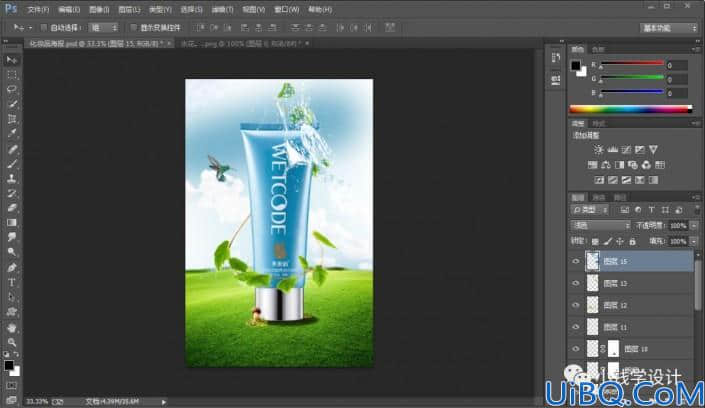This screenshot has width=705, height=408.
Task: Add a Brightness/Contrast adjustment
Action: coord(598,149)
